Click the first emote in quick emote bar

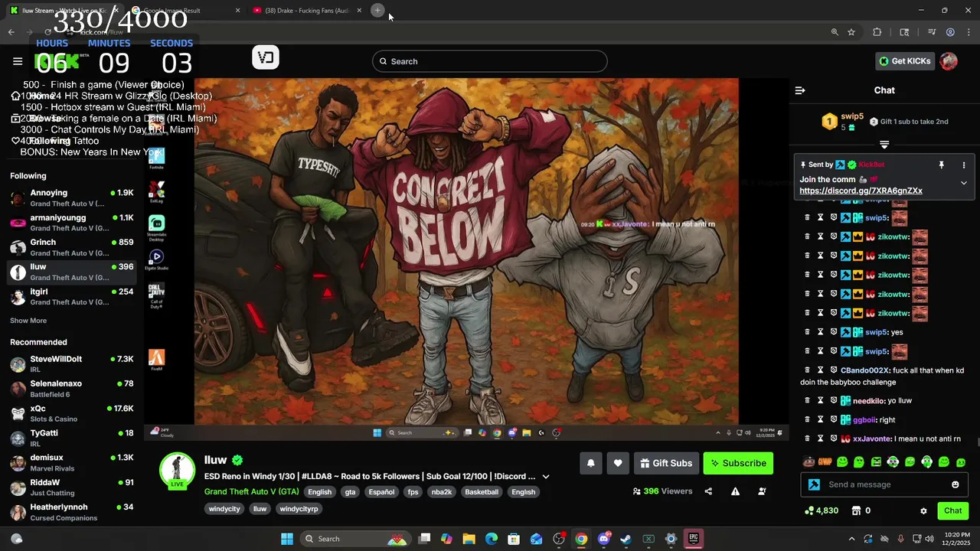click(808, 462)
